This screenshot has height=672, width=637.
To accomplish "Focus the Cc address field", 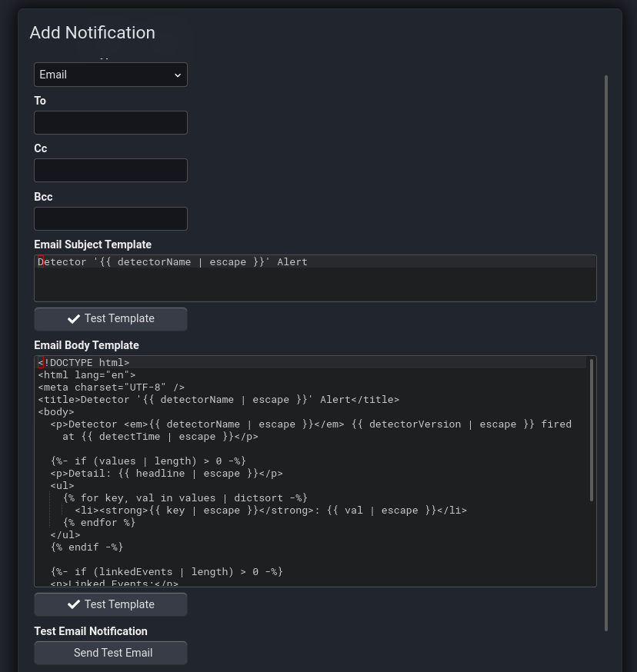I will point(110,170).
